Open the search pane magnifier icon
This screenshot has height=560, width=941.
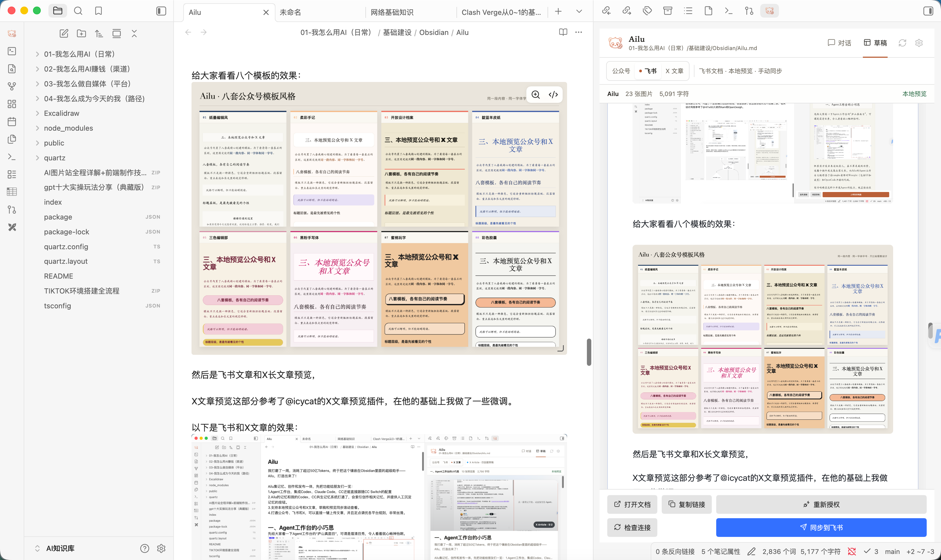point(78,11)
